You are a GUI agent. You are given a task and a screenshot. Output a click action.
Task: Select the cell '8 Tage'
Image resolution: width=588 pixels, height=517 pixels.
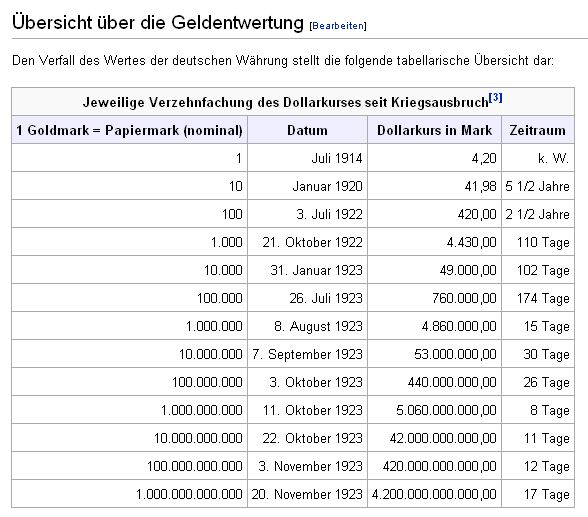pos(537,410)
